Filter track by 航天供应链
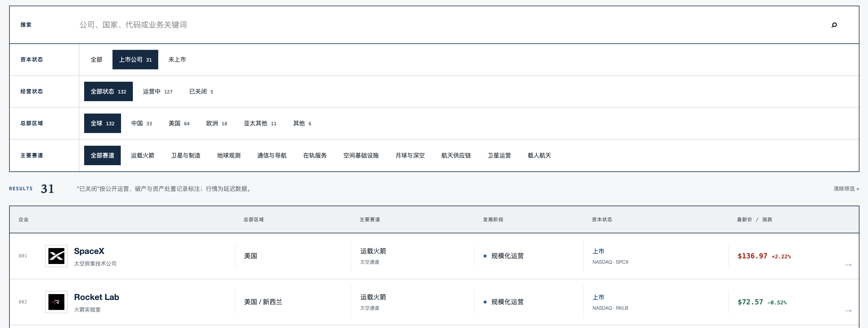The width and height of the screenshot is (868, 328). 456,155
